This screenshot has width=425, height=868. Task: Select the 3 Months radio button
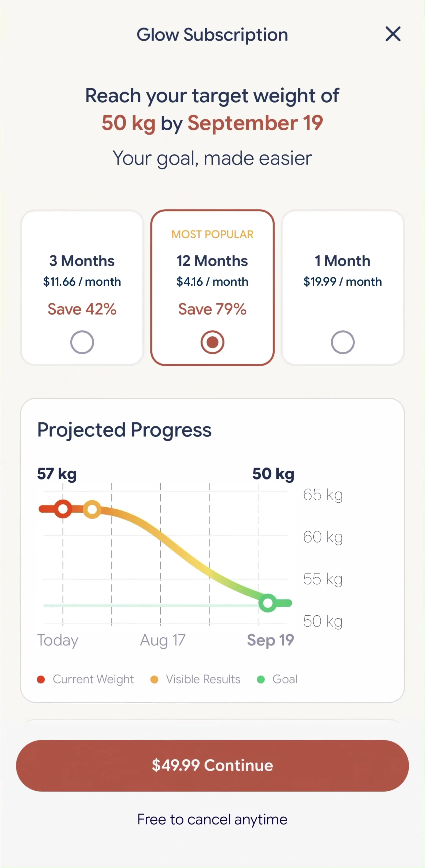(82, 342)
